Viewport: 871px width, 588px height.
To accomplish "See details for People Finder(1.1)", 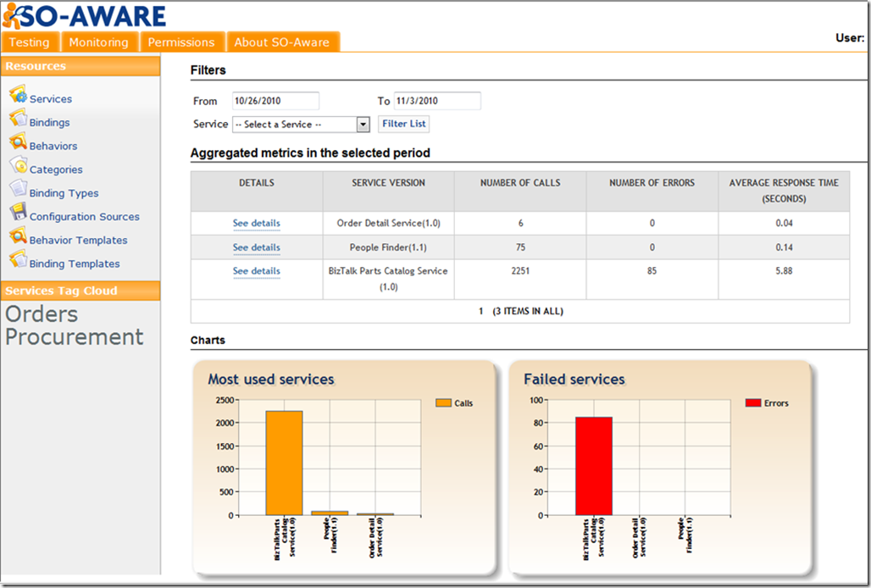I will pos(257,247).
